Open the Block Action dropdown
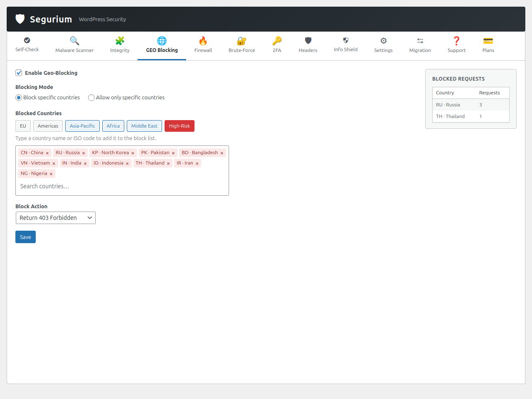 tap(55, 218)
